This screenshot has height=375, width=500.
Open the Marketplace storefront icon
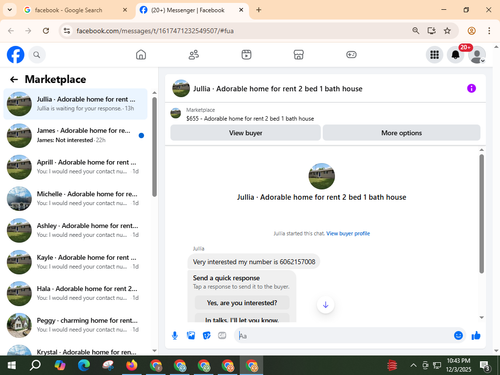pyautogui.click(x=299, y=55)
